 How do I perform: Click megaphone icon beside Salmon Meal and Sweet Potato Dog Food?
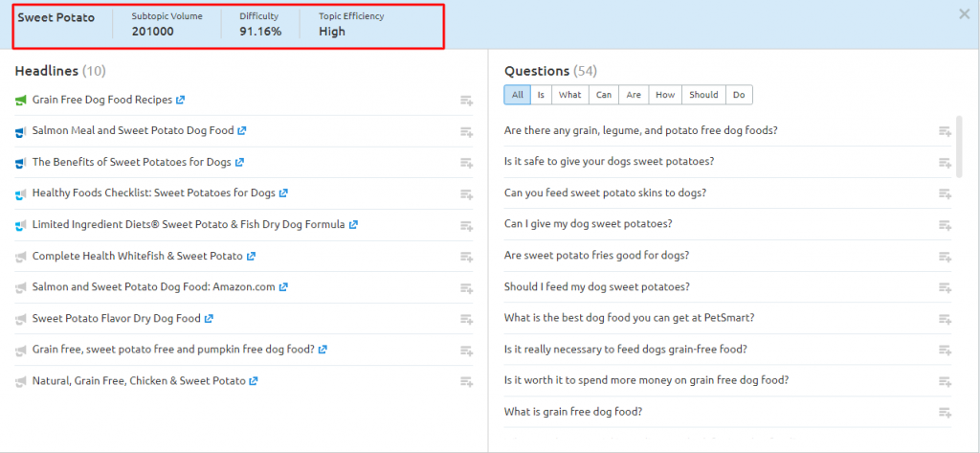click(21, 131)
